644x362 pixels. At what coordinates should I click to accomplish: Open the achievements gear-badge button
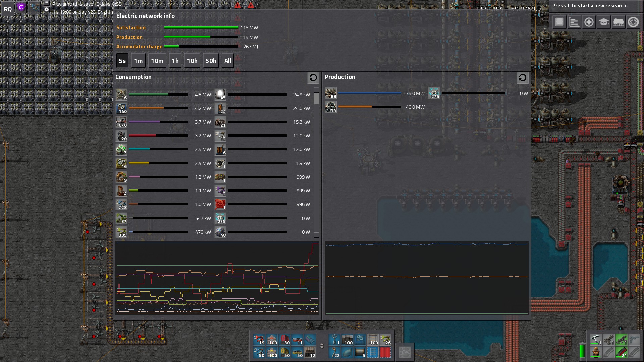click(x=633, y=22)
